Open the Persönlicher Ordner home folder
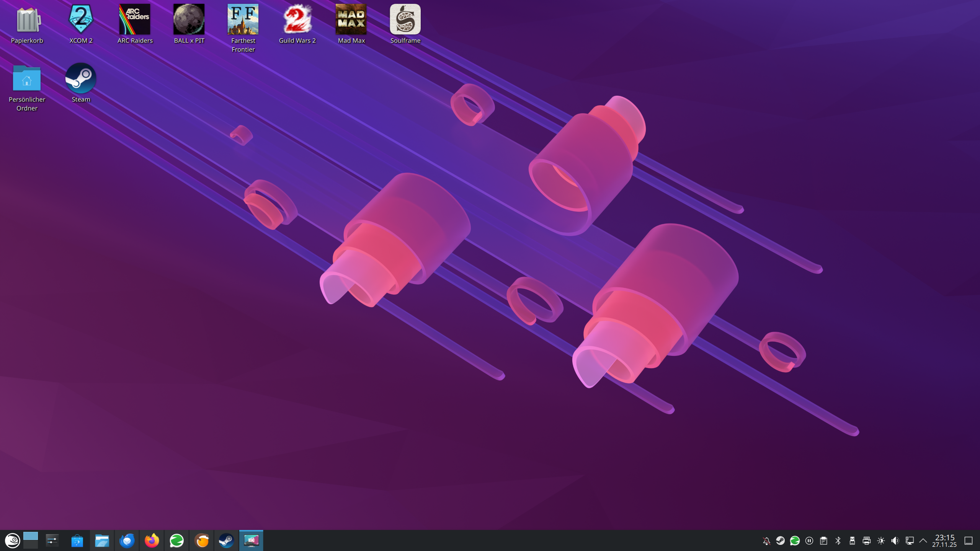980x551 pixels. coord(27,79)
